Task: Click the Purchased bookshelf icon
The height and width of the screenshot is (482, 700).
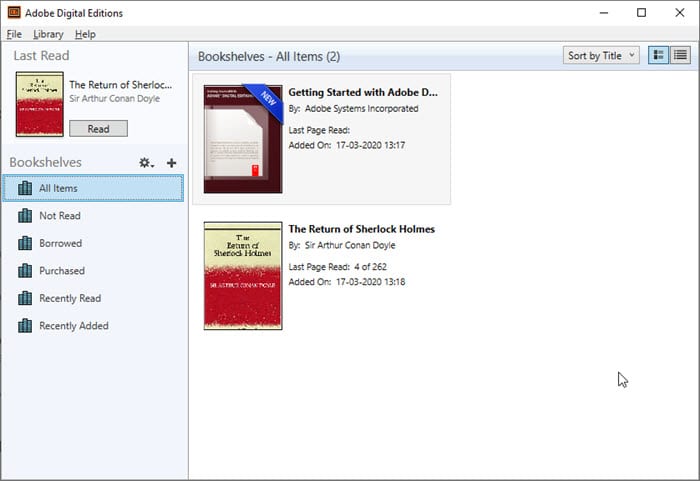Action: (25, 271)
